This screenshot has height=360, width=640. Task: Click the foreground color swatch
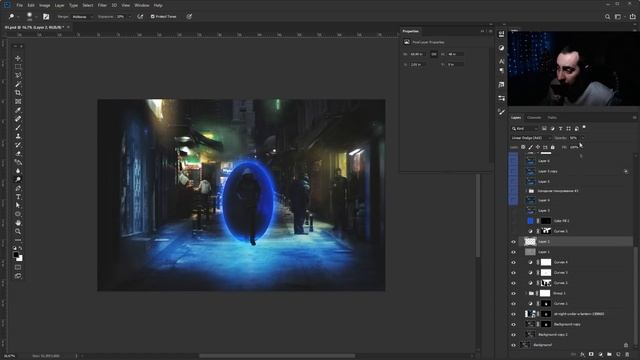(16, 255)
